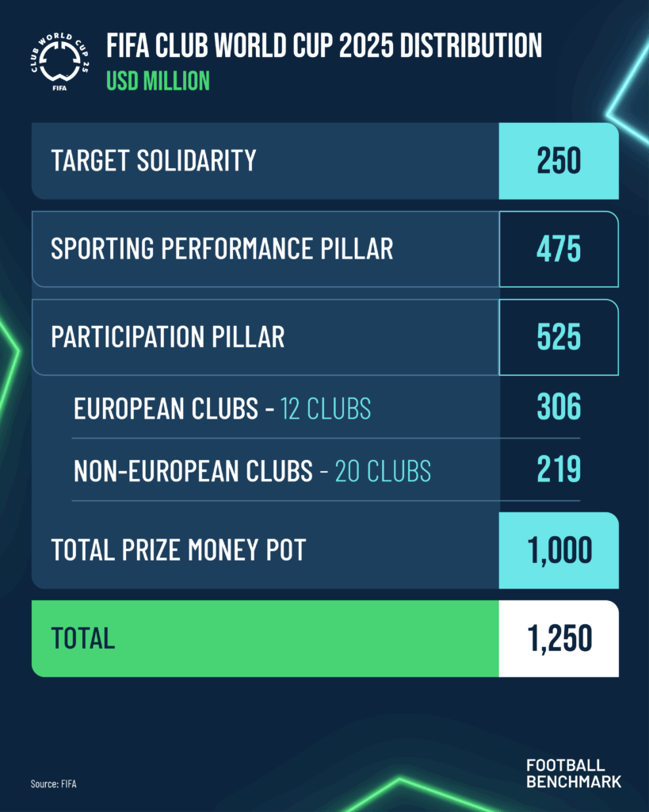Click the 1,000 value box
The width and height of the screenshot is (649, 812).
559,550
